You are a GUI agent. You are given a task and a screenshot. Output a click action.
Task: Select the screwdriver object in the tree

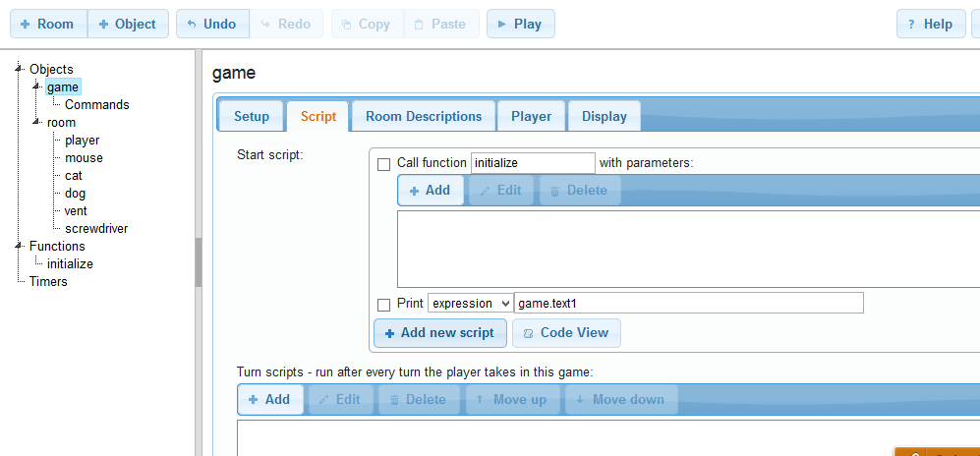[x=96, y=229]
